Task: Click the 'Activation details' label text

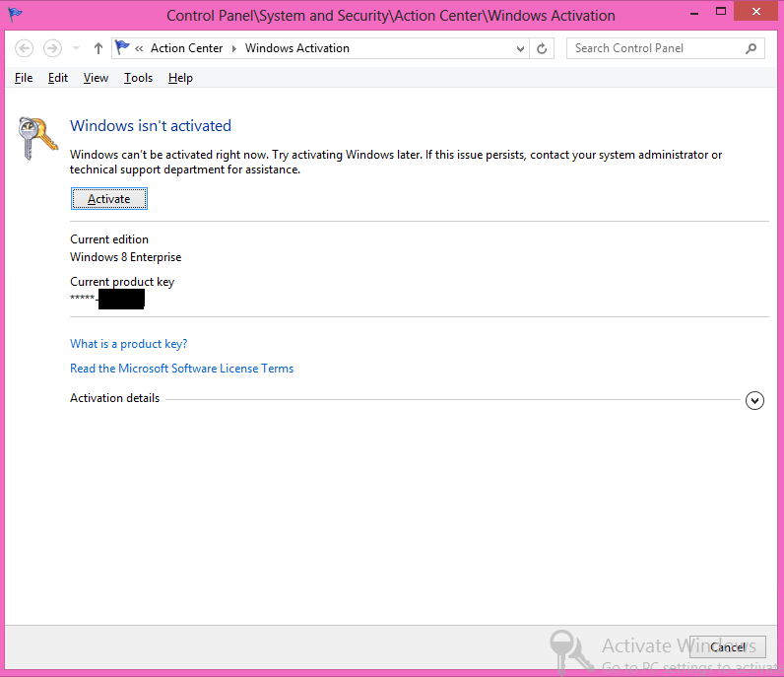Action: tap(114, 398)
